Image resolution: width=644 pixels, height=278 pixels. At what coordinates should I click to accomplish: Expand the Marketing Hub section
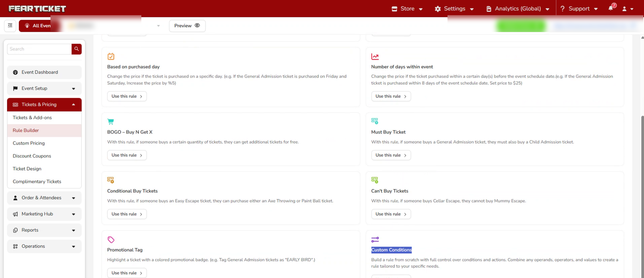coord(44,214)
